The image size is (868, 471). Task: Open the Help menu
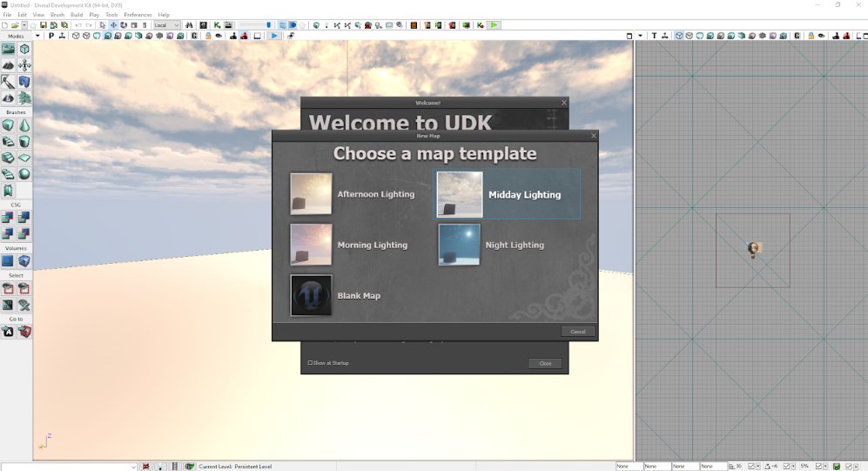click(x=164, y=15)
